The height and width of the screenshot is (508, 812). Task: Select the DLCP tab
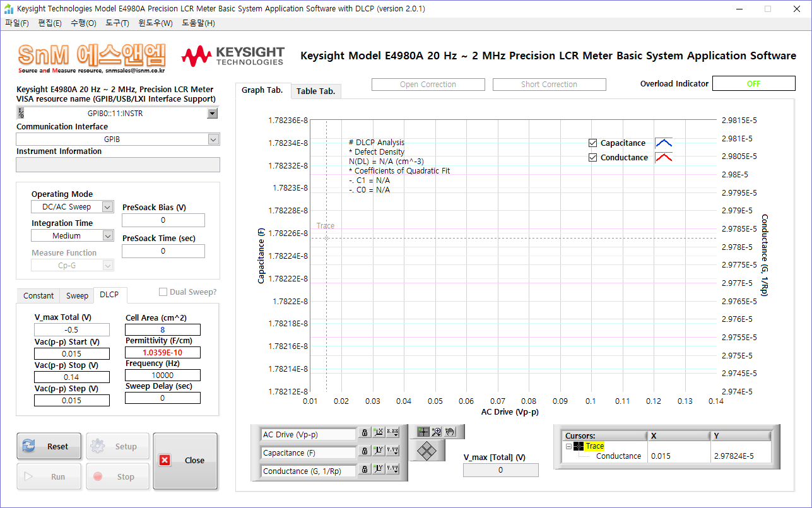coord(109,295)
